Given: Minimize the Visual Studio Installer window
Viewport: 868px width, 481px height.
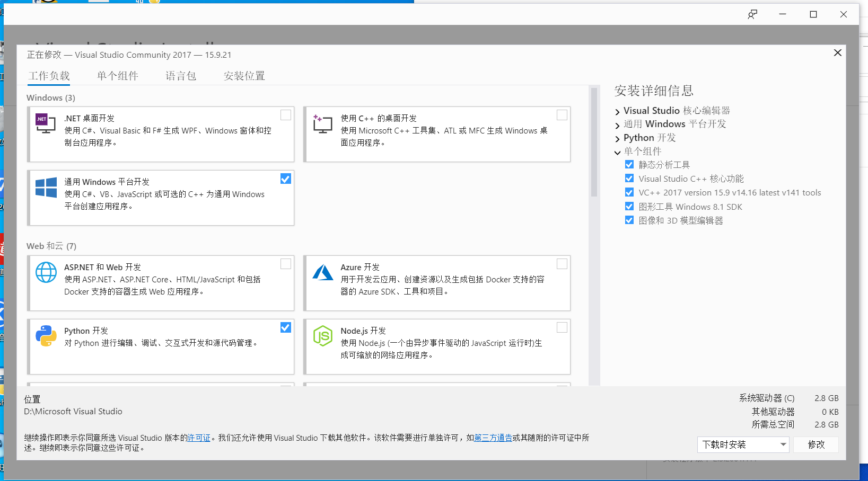Looking at the screenshot, I should pos(783,14).
